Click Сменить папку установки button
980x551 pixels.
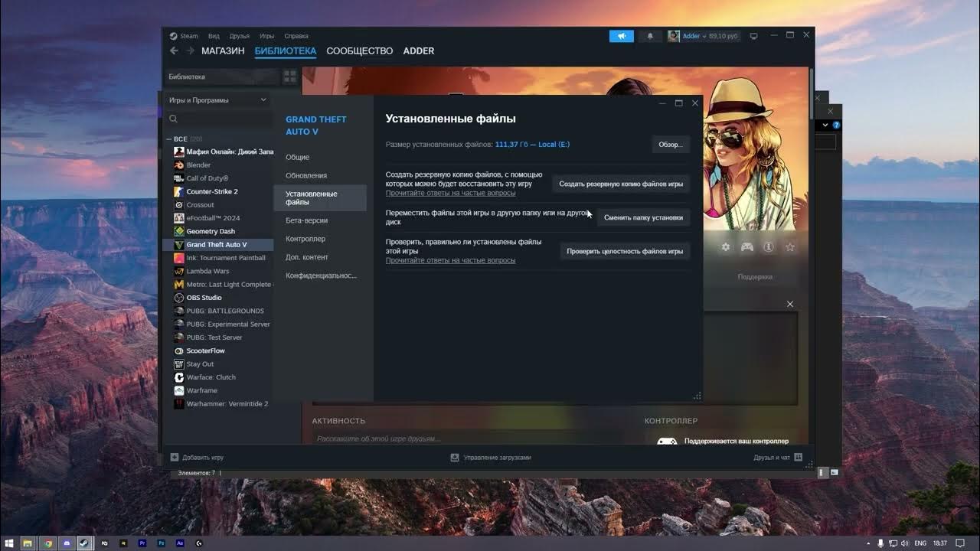(x=643, y=217)
